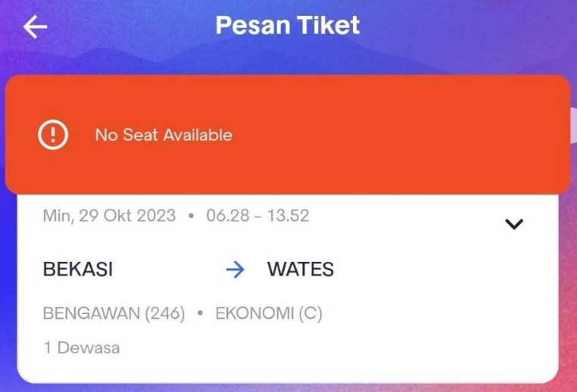Click the white card space right of WATES

pos(439,269)
